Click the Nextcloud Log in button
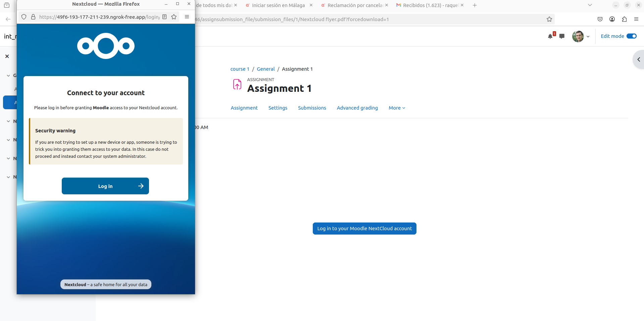This screenshot has height=321, width=644. (105, 186)
